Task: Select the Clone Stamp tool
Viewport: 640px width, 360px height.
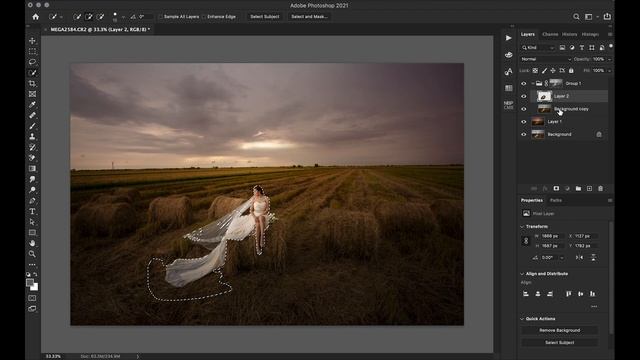Action: pos(32,137)
